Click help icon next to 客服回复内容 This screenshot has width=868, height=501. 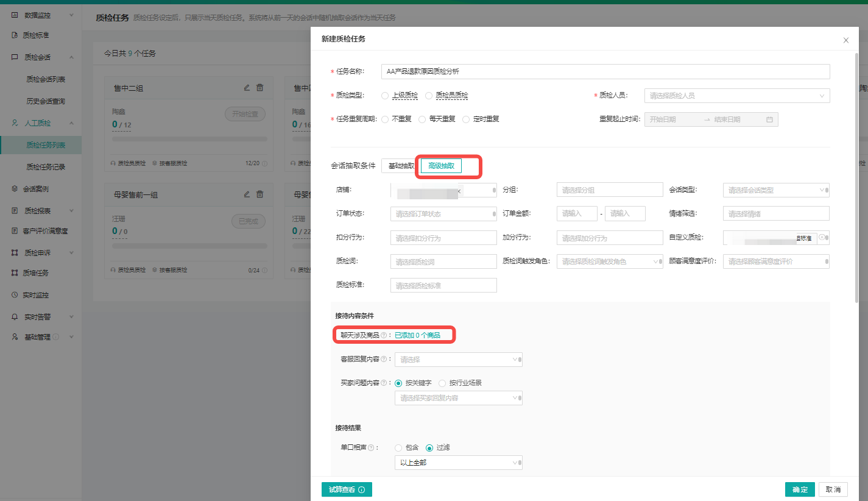[x=384, y=360]
